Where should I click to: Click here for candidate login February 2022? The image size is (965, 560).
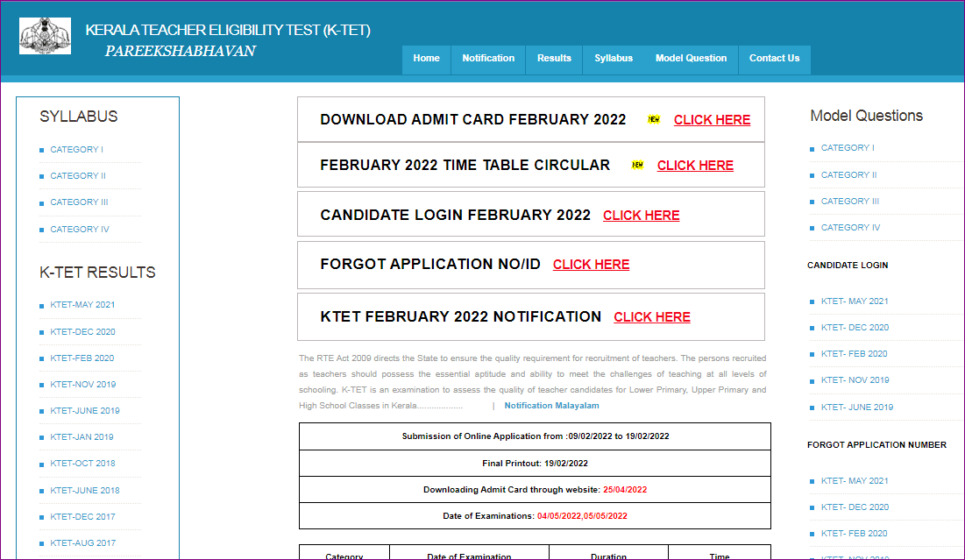click(641, 216)
